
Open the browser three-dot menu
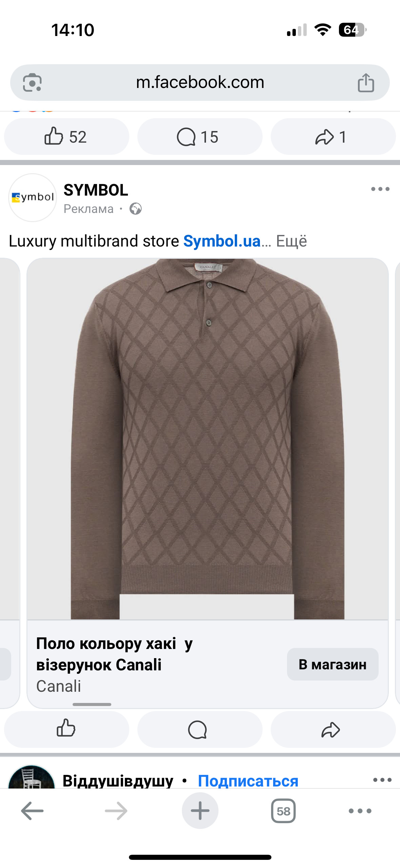pos(360,811)
